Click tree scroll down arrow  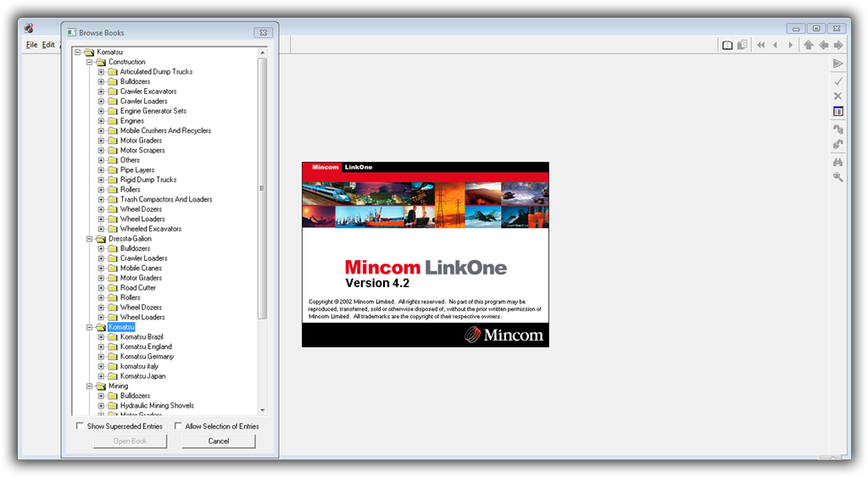pos(263,410)
